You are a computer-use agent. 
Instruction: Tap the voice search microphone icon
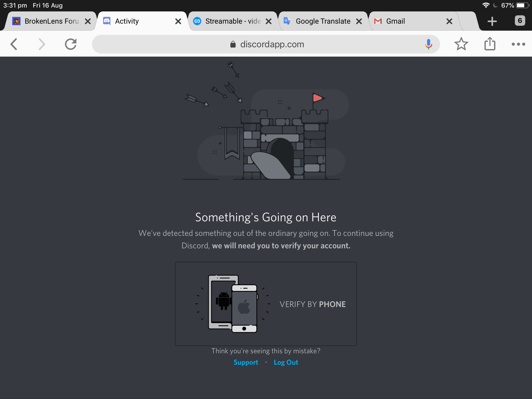[428, 44]
